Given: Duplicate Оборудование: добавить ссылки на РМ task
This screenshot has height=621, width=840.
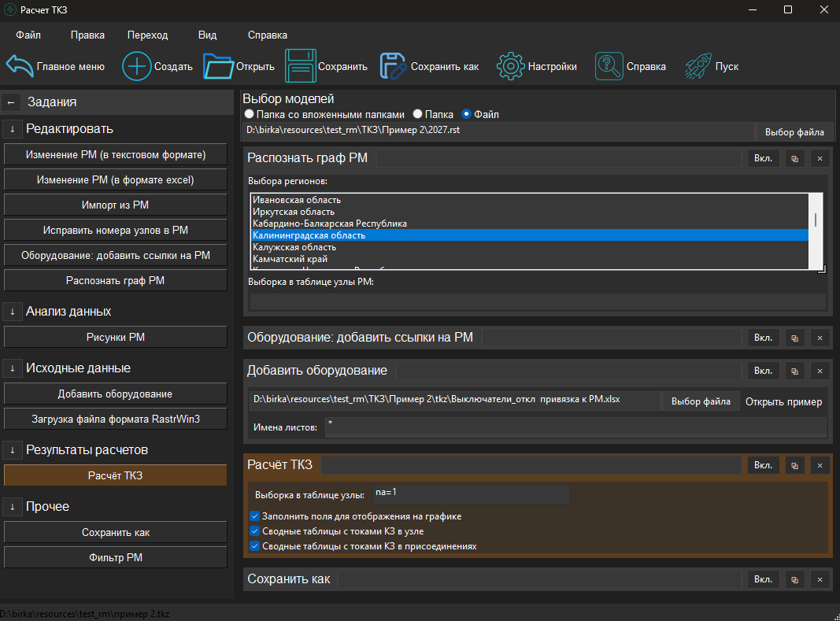Looking at the screenshot, I should coord(795,338).
